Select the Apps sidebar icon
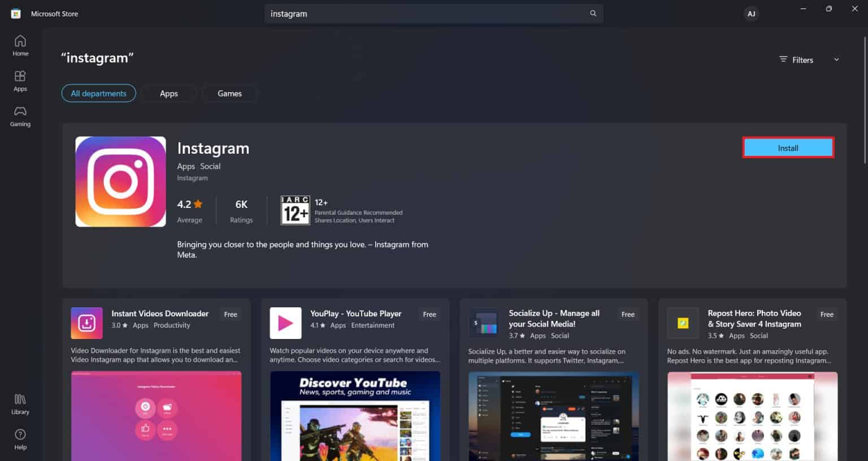The image size is (868, 461). (20, 80)
